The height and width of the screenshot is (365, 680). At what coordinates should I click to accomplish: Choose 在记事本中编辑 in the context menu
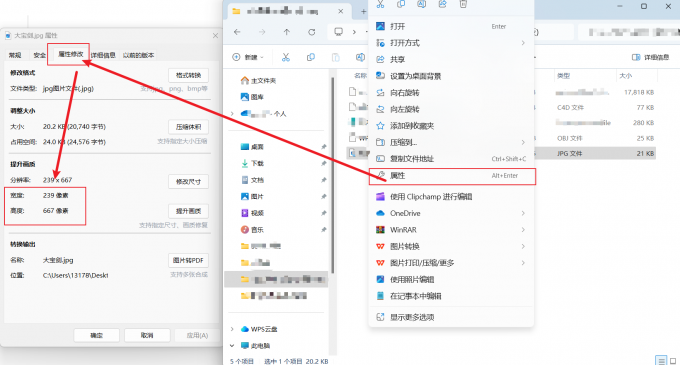click(451, 296)
